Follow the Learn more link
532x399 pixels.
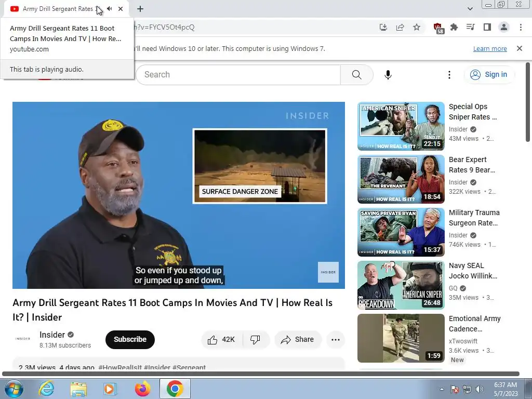(x=490, y=48)
